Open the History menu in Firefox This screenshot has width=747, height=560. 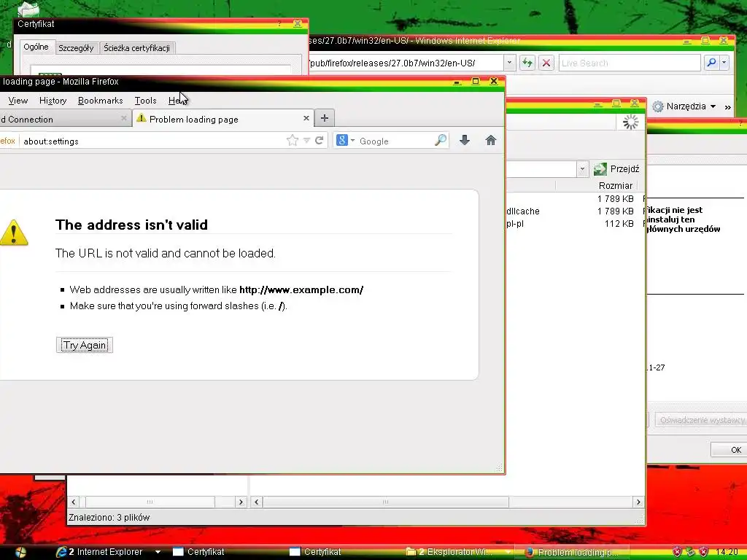pyautogui.click(x=53, y=101)
